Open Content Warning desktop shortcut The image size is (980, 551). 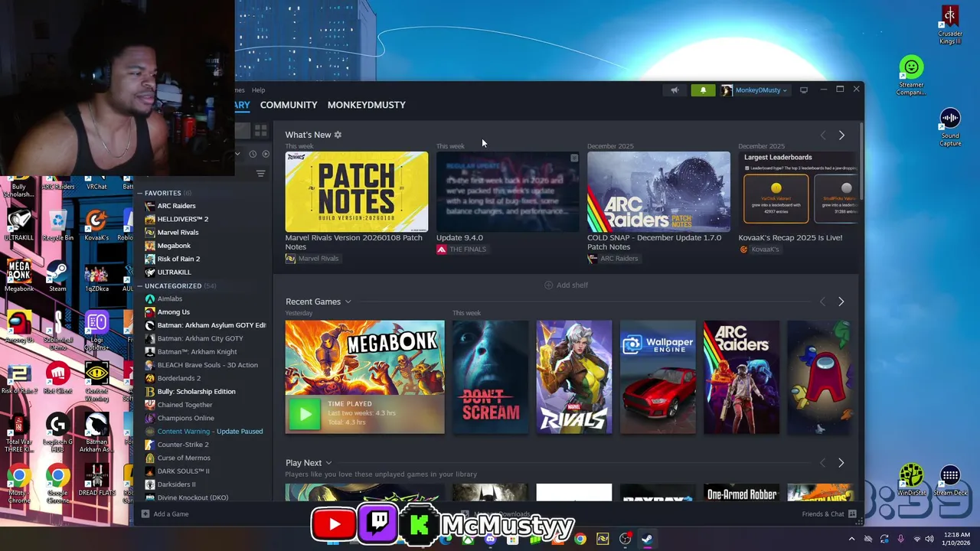(96, 382)
